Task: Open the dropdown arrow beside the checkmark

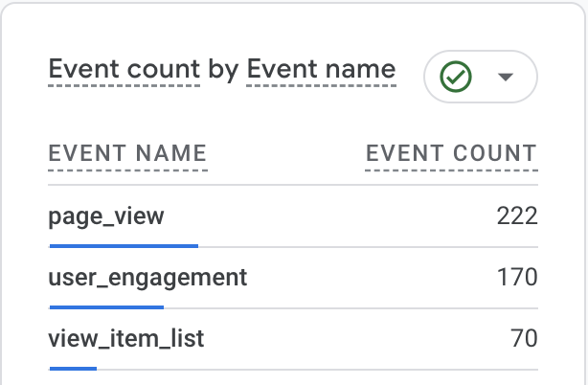Action: (x=505, y=77)
